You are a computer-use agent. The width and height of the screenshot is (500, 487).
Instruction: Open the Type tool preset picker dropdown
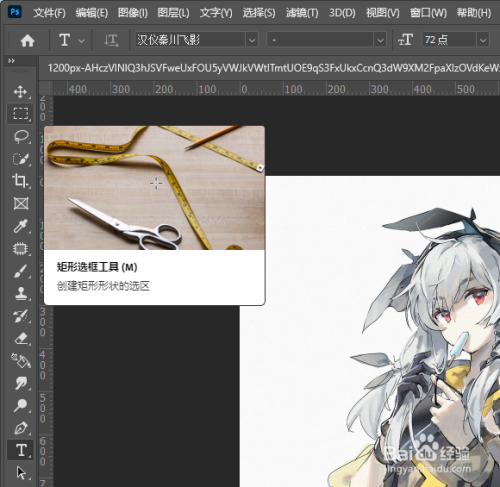click(x=81, y=41)
